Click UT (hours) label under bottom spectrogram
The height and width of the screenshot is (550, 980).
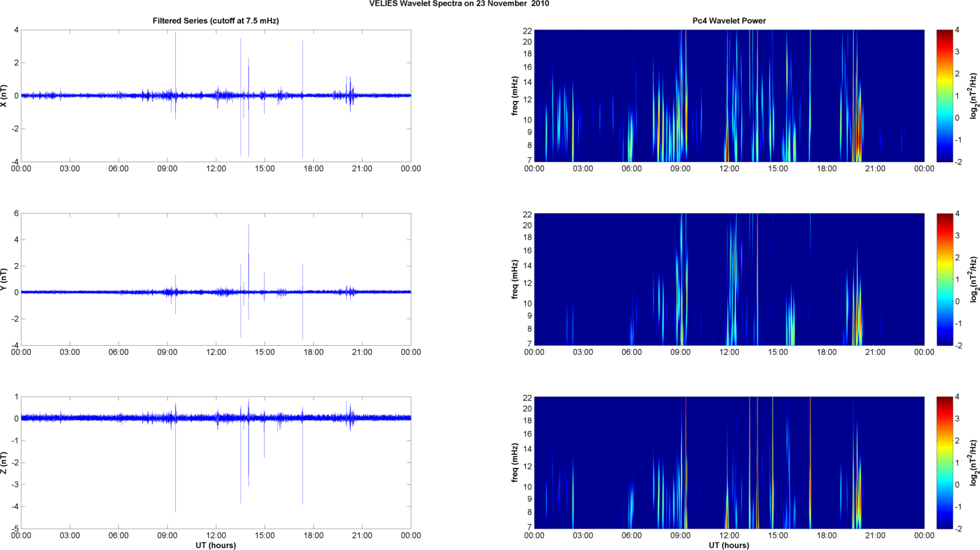tap(729, 545)
